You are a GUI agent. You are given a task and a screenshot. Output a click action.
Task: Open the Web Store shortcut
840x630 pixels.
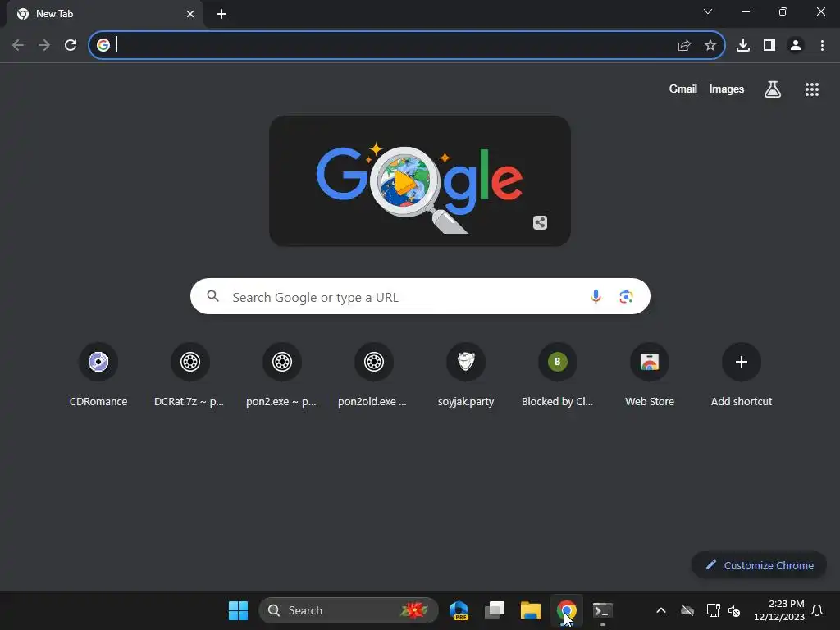coord(650,374)
